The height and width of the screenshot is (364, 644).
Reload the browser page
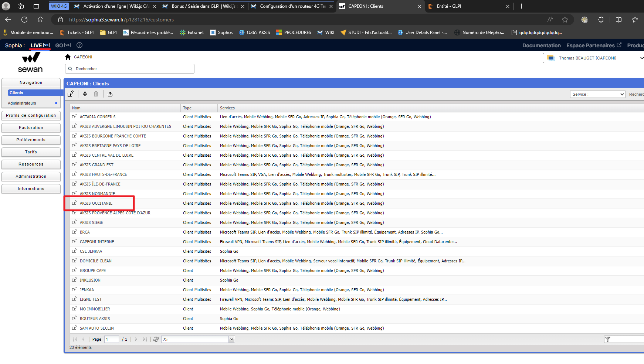[x=24, y=20]
